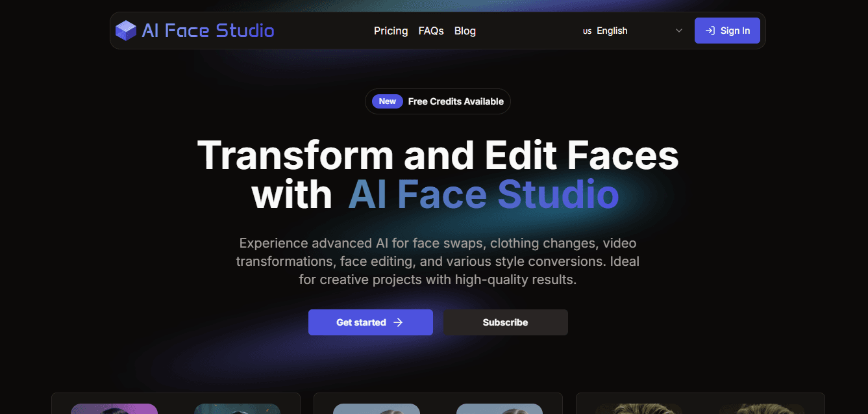Viewport: 868px width, 414px height.
Task: Click the Sign In button
Action: pyautogui.click(x=727, y=31)
